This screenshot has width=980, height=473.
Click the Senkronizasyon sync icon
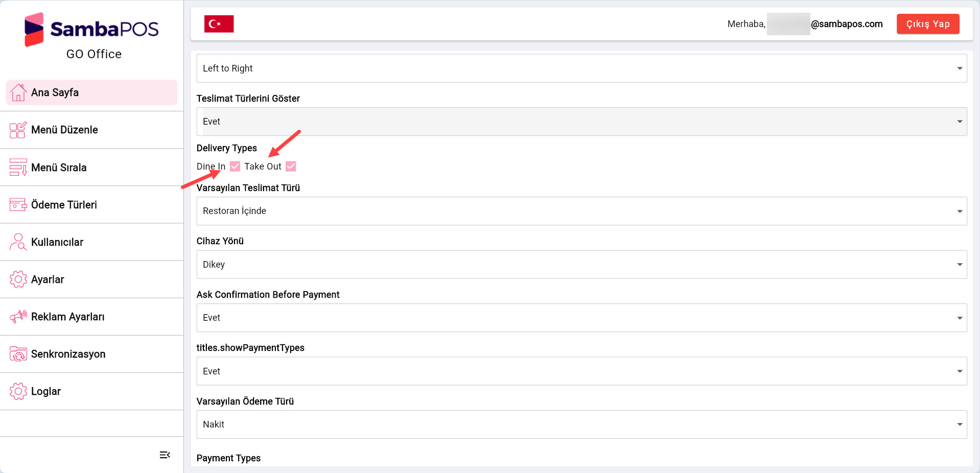pos(18,353)
